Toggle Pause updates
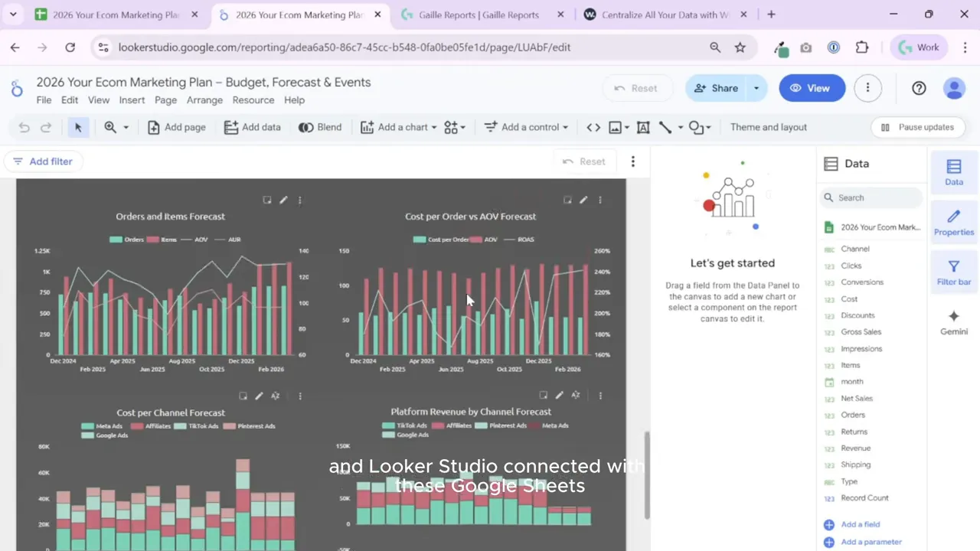This screenshot has height=551, width=980. pos(918,127)
